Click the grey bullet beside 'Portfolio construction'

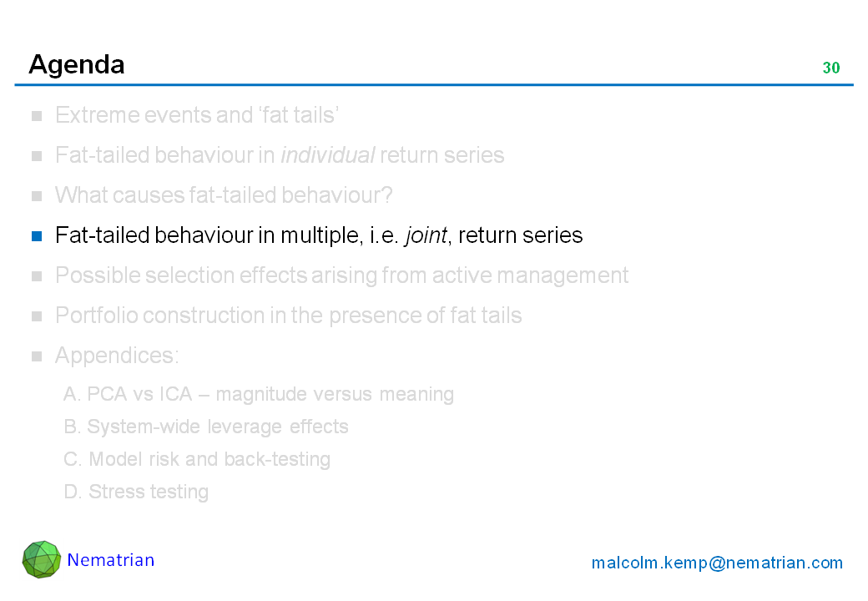[37, 316]
